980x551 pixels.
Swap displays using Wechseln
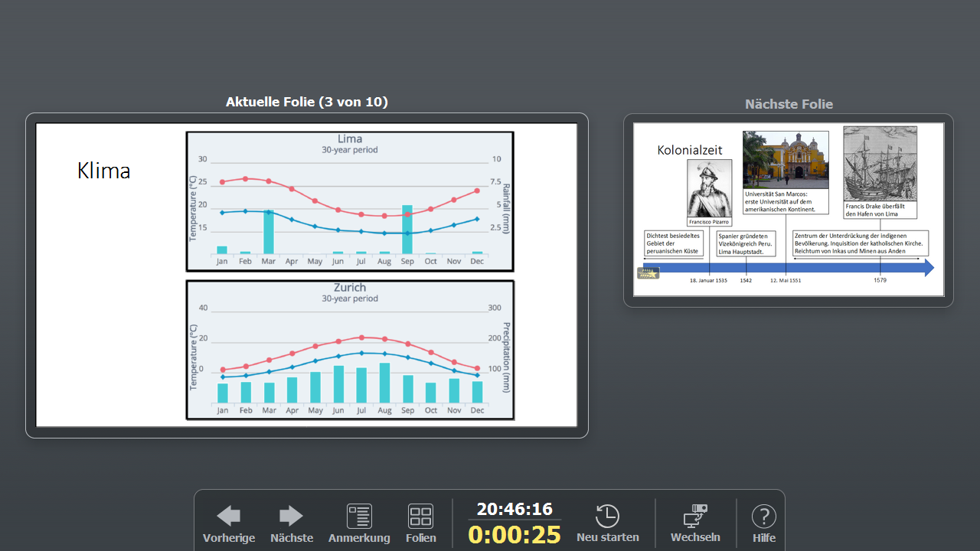pos(695,523)
